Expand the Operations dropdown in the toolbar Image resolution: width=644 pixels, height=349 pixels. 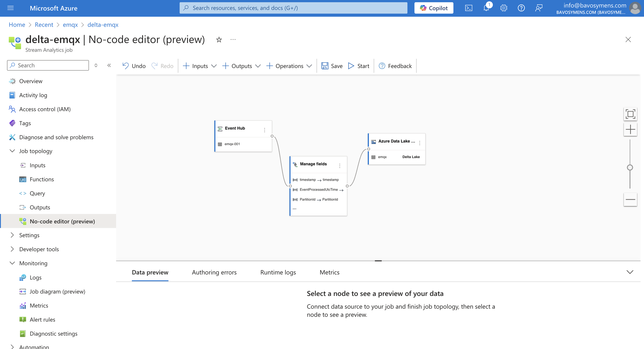point(309,66)
